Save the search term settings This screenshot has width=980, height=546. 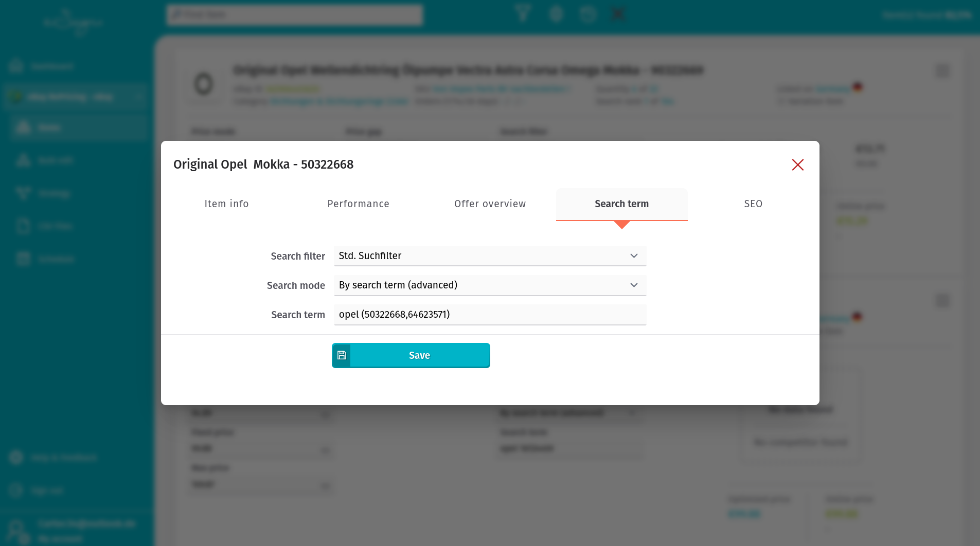(411, 355)
